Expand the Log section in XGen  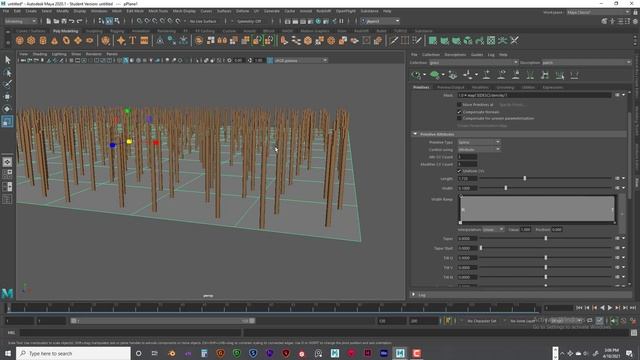[413, 294]
